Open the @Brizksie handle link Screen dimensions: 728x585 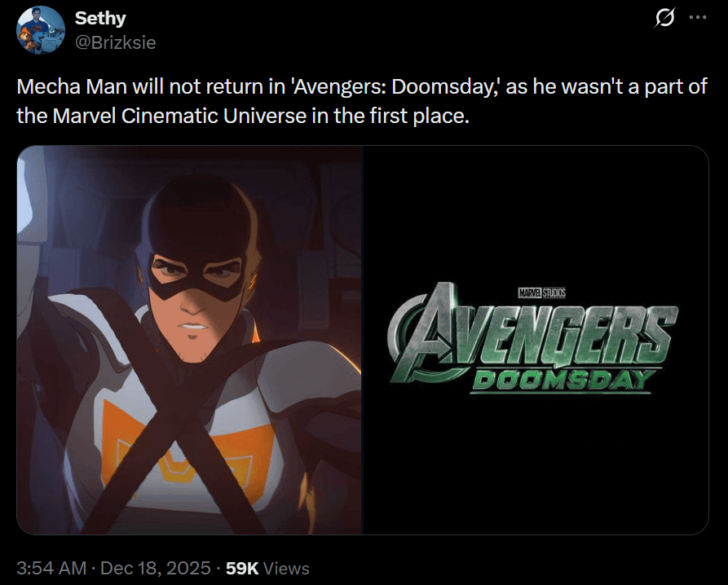coord(115,42)
